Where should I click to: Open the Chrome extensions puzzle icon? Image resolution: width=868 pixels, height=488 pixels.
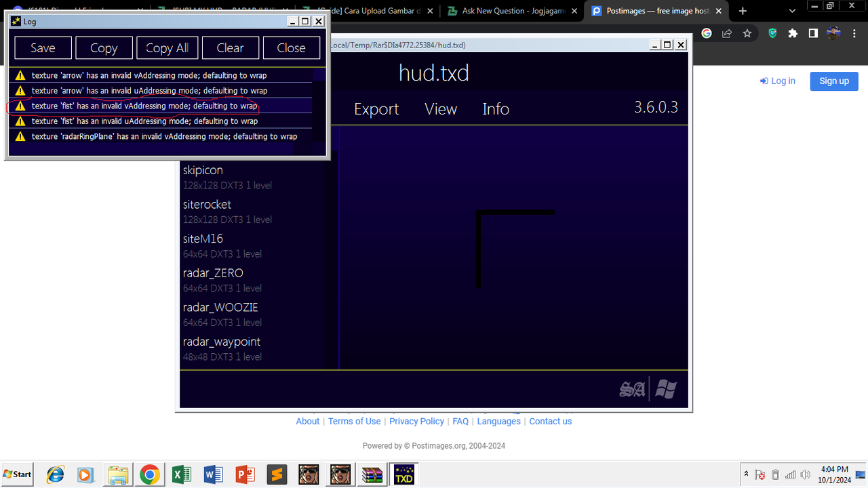(x=793, y=33)
